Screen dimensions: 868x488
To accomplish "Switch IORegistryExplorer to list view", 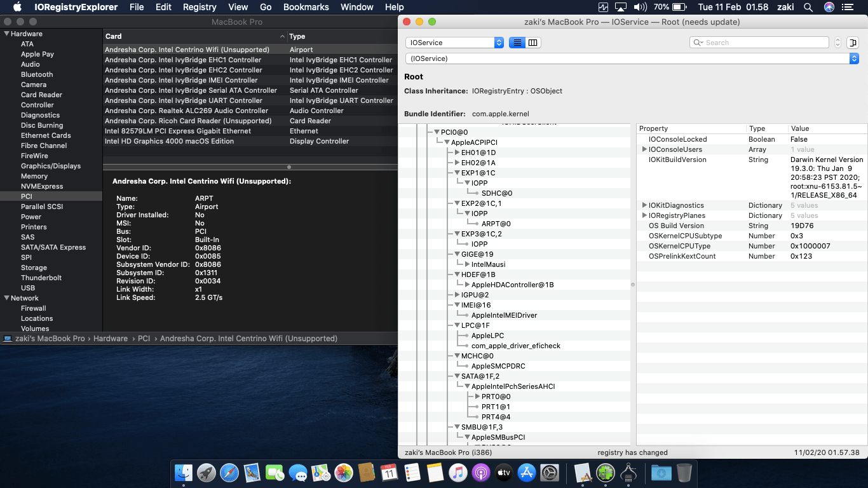I will coord(517,43).
